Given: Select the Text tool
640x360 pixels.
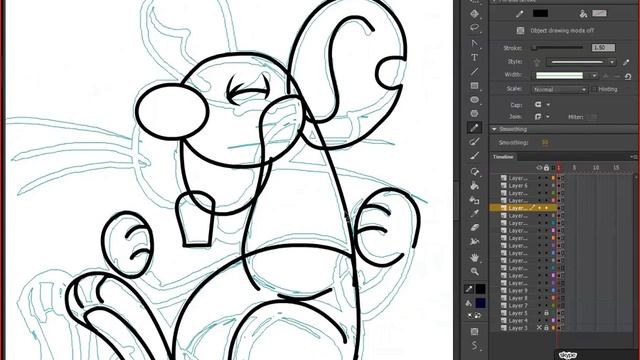Looking at the screenshot, I should coord(474,58).
